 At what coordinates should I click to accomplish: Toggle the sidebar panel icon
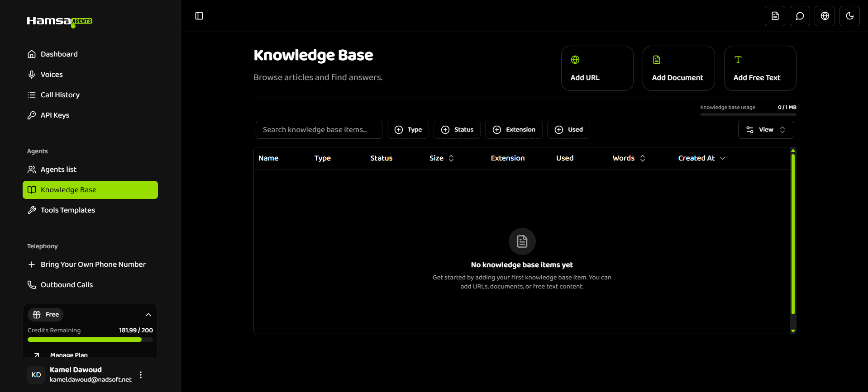coord(199,16)
